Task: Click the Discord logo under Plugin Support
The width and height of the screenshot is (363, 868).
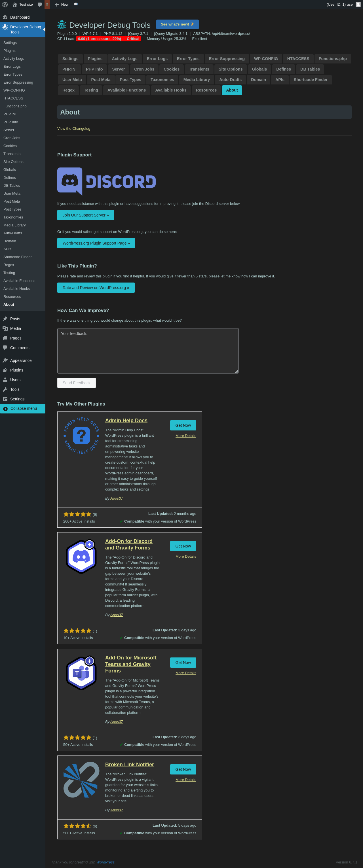Action: (107, 181)
